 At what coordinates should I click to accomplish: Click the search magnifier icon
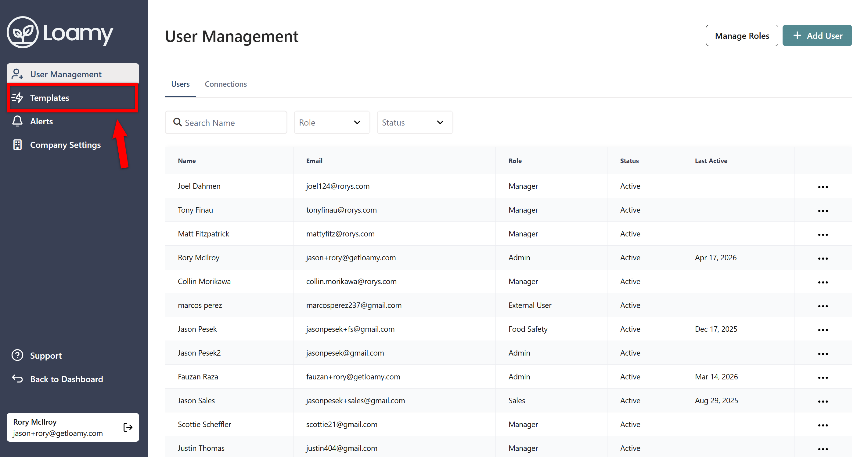[x=177, y=122]
